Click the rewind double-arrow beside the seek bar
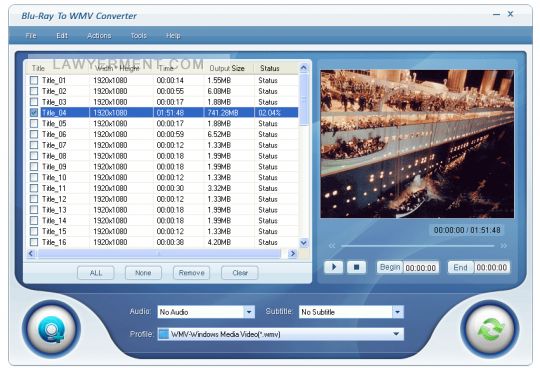Viewport: 540px width, 368px height. pos(332,246)
